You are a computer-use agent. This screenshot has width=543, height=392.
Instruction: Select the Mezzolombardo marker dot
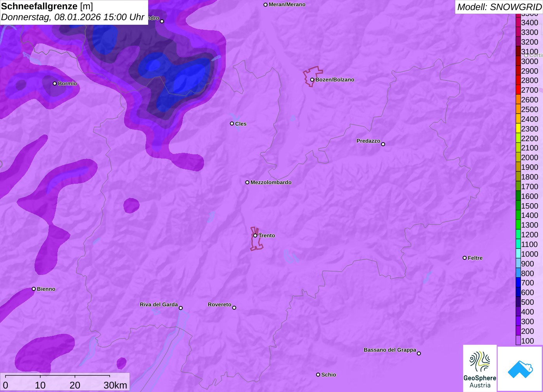pyautogui.click(x=247, y=182)
